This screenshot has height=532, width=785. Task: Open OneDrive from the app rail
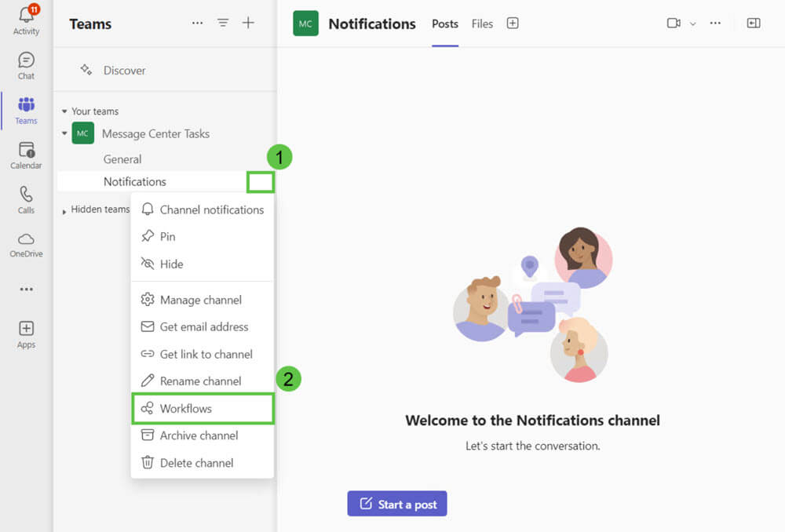[x=26, y=245]
